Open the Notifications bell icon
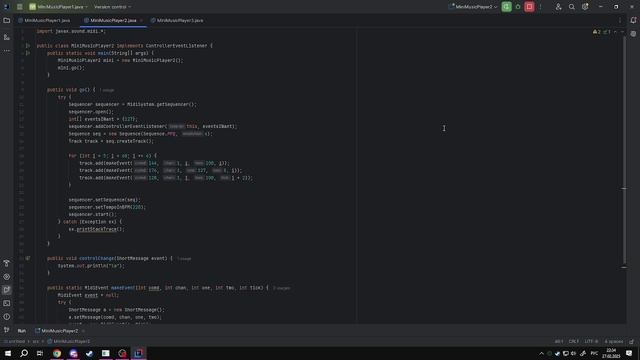The image size is (640, 360). click(633, 20)
